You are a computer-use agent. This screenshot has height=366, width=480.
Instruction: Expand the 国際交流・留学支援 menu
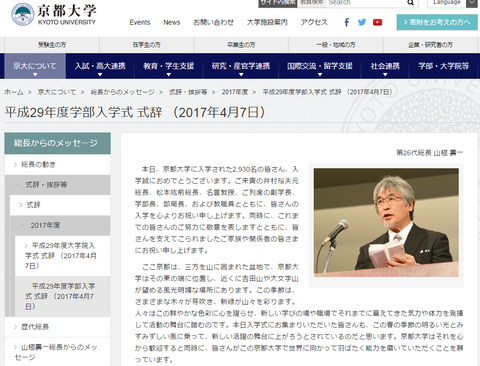320,66
